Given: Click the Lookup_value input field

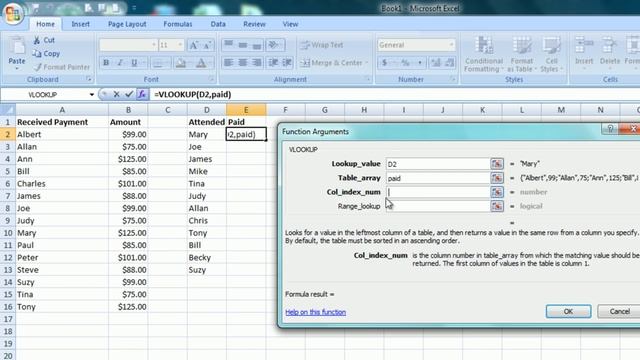Looking at the screenshot, I should tap(438, 164).
